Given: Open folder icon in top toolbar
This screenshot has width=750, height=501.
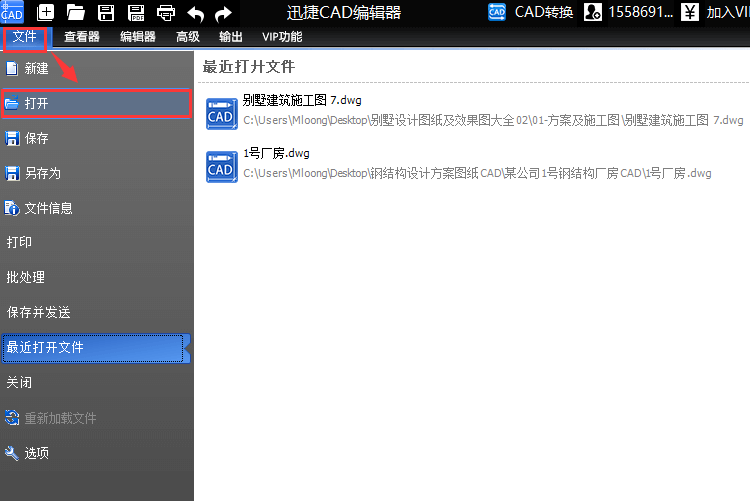Looking at the screenshot, I should point(76,12).
